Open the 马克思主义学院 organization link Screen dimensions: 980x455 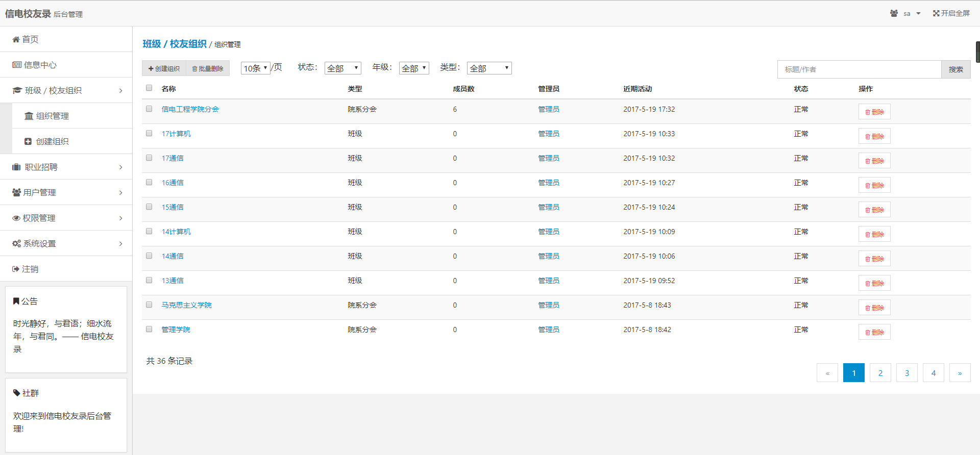pos(186,305)
